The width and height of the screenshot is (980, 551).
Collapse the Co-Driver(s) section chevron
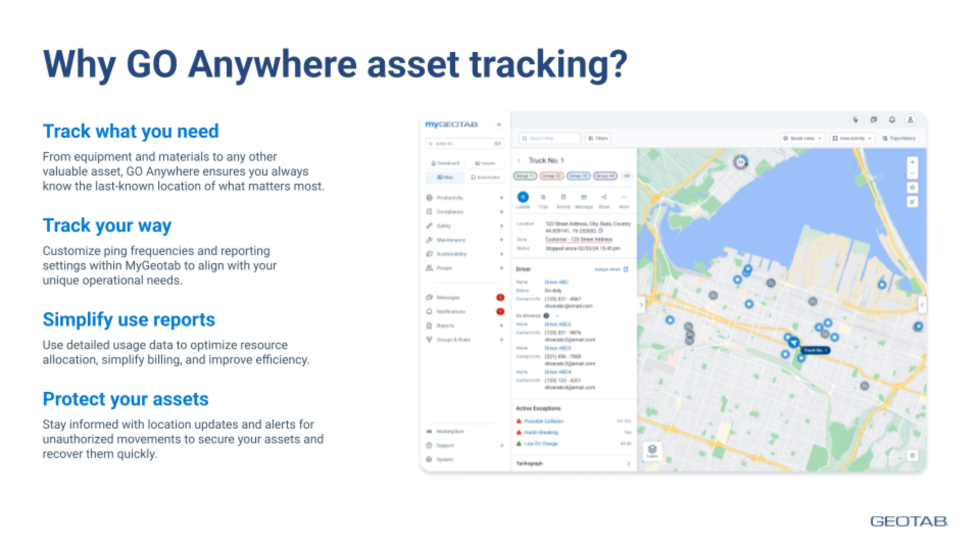click(557, 316)
